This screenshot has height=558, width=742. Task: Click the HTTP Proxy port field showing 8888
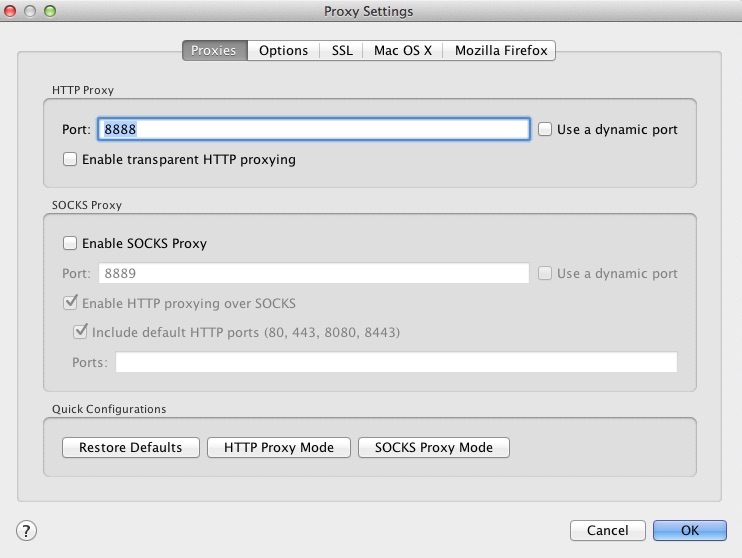(x=313, y=129)
